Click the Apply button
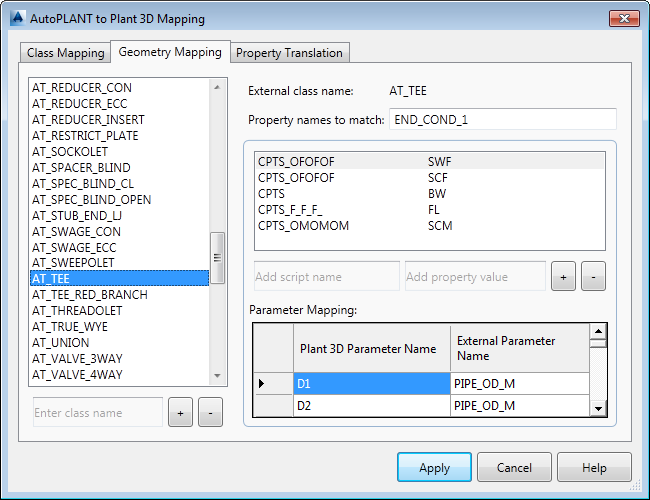650x500 pixels. pos(434,467)
